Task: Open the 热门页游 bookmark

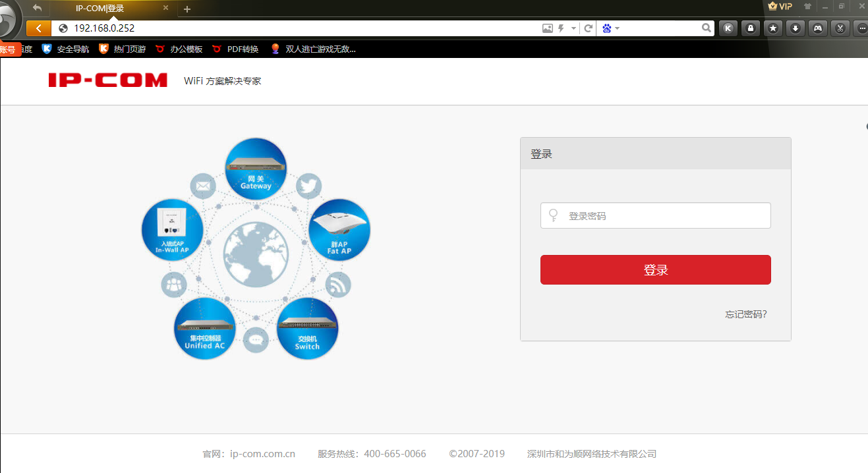Action: pyautogui.click(x=123, y=49)
